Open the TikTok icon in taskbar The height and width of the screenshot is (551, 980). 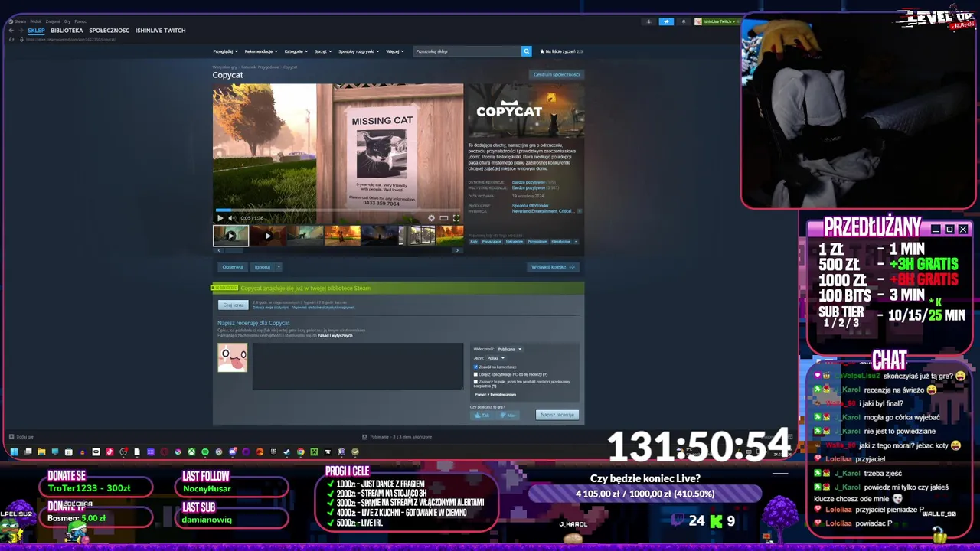pos(109,452)
